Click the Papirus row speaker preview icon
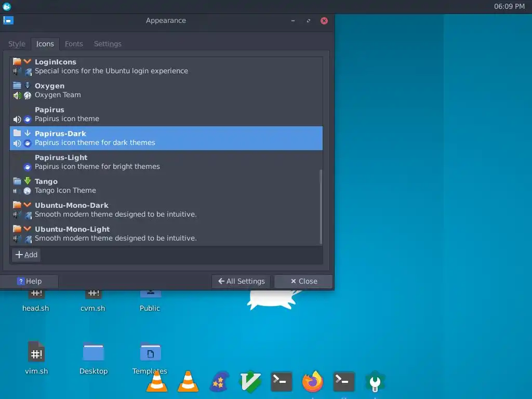This screenshot has width=532, height=399. coord(17,119)
